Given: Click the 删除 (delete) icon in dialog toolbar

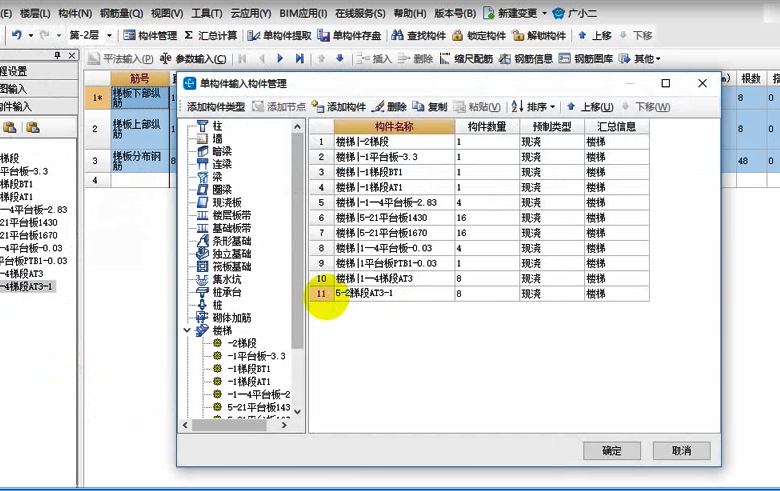Looking at the screenshot, I should pyautogui.click(x=378, y=107).
